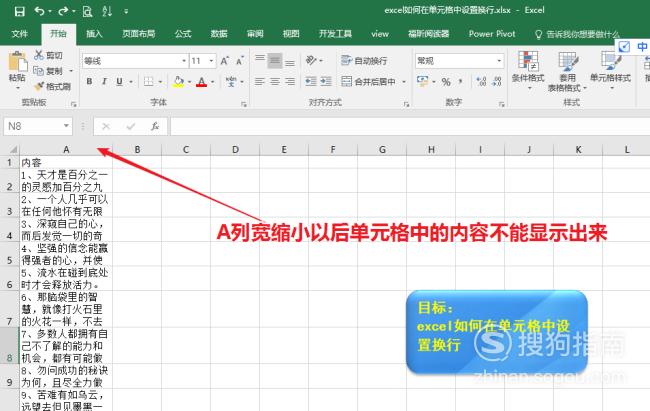This screenshot has width=650, height=411.
Task: Click the Tell Me search box
Action: click(x=577, y=34)
